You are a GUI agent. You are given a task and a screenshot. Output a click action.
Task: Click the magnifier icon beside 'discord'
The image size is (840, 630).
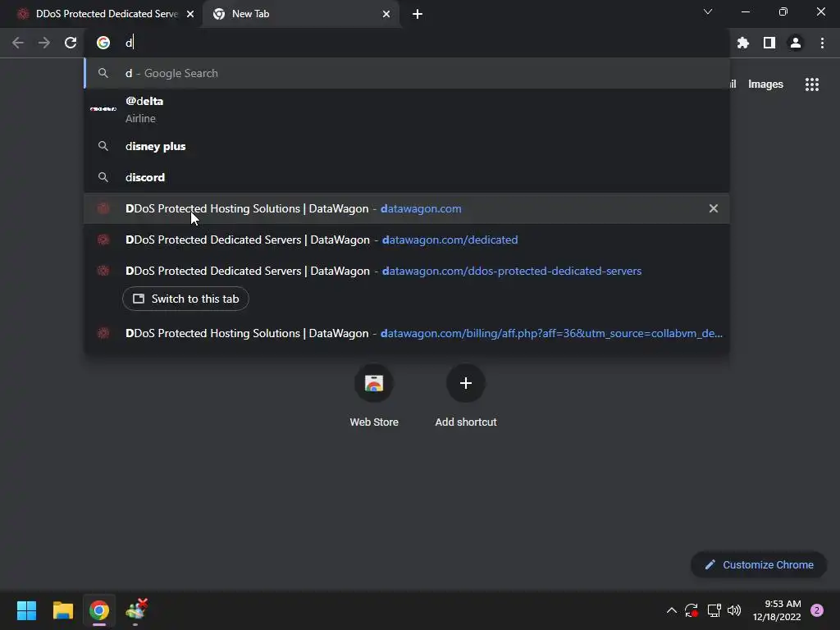click(x=103, y=177)
